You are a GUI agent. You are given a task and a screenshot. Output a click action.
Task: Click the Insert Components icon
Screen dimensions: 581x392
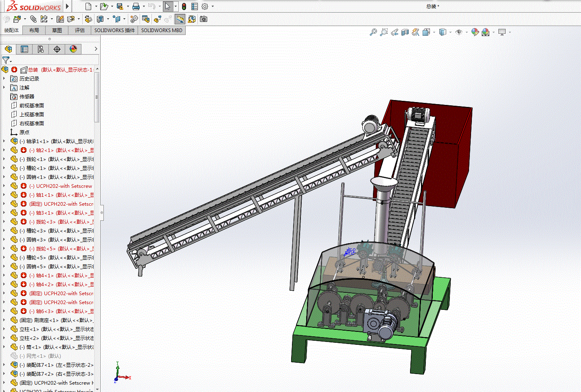17,19
